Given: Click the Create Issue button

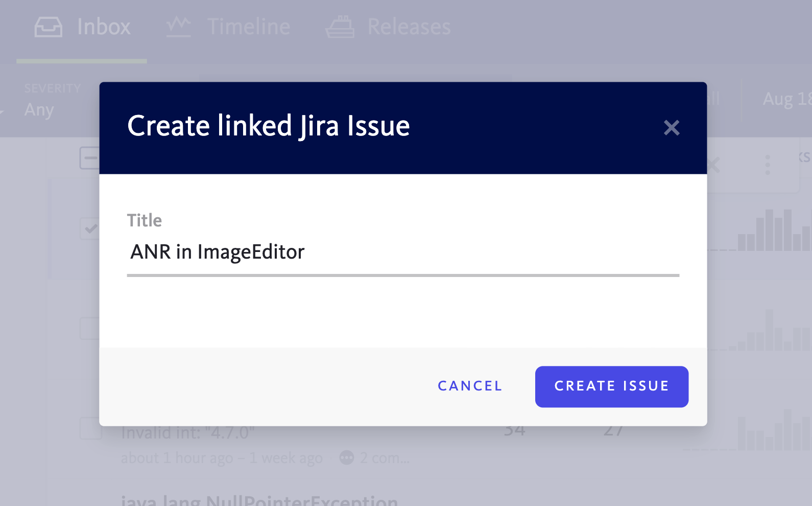Looking at the screenshot, I should point(611,386).
